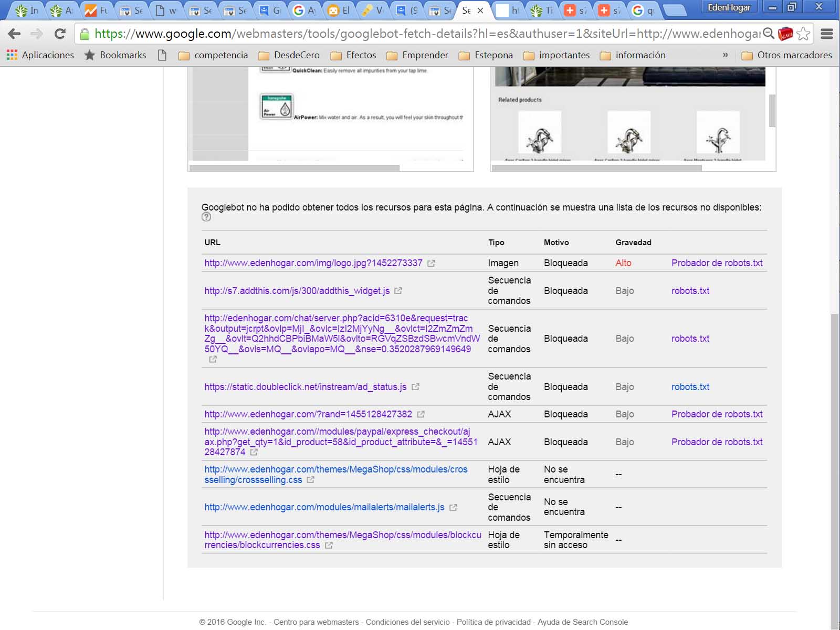Open the DesdeCero bookmarks folder
This screenshot has width=840, height=630.
coord(289,55)
